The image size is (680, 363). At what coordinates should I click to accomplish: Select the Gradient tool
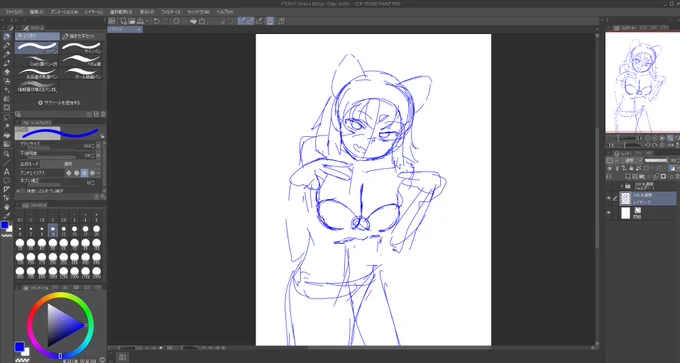coord(7,144)
